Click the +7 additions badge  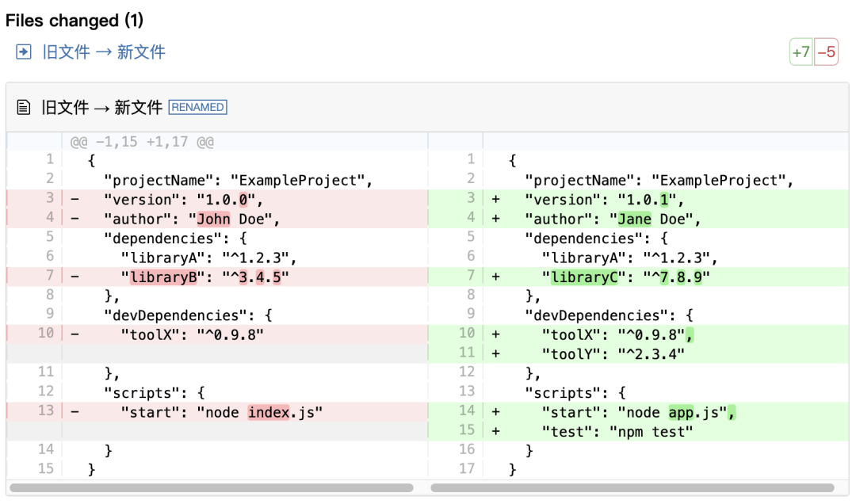tap(801, 52)
